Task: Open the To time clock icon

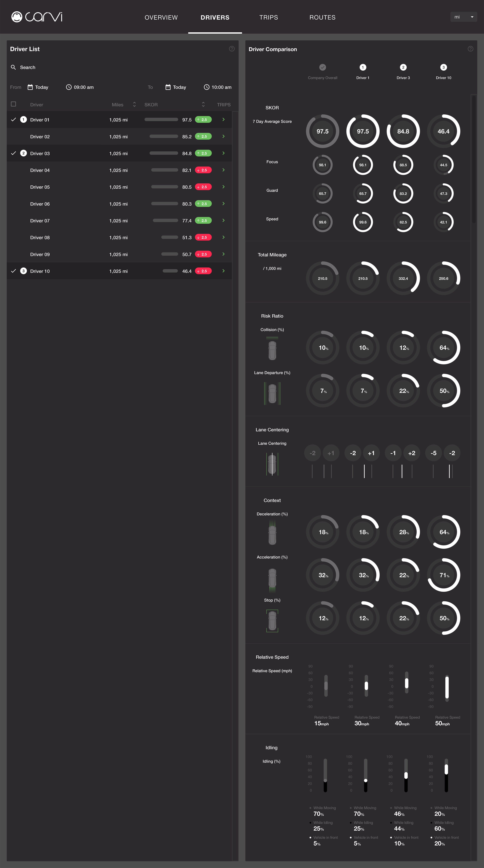Action: [x=207, y=87]
